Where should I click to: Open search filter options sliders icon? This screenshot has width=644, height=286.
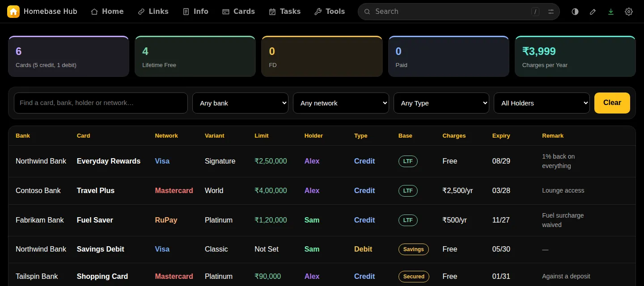pos(551,12)
